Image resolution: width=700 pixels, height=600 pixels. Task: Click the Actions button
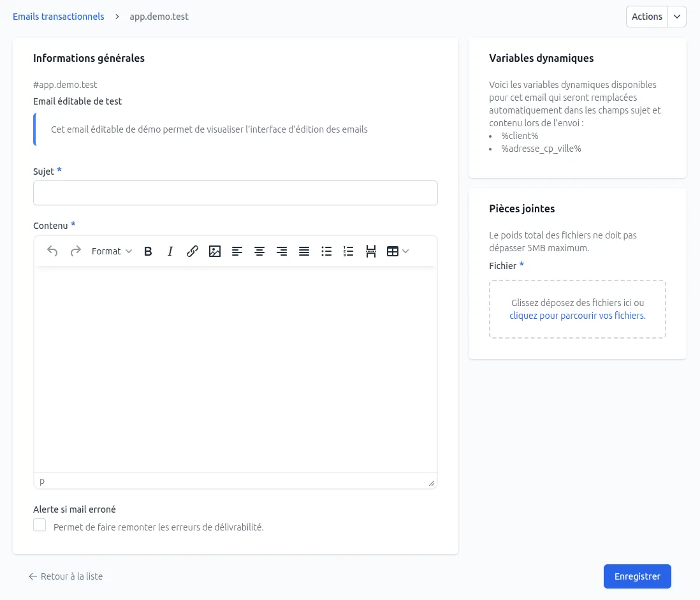click(646, 16)
